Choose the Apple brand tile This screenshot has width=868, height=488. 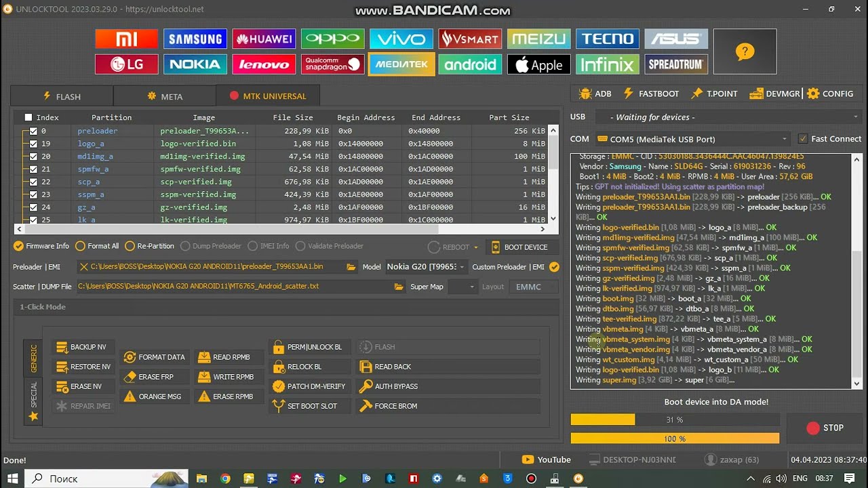tap(538, 64)
